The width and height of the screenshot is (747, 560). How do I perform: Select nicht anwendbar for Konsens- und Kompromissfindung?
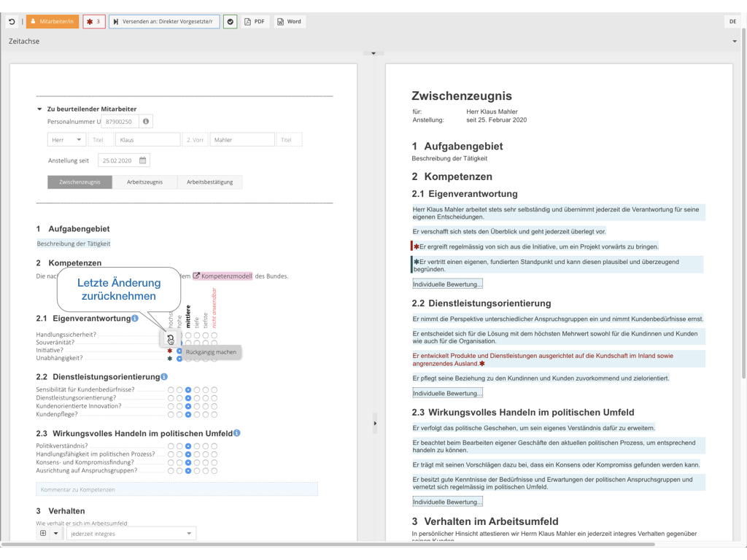214,462
